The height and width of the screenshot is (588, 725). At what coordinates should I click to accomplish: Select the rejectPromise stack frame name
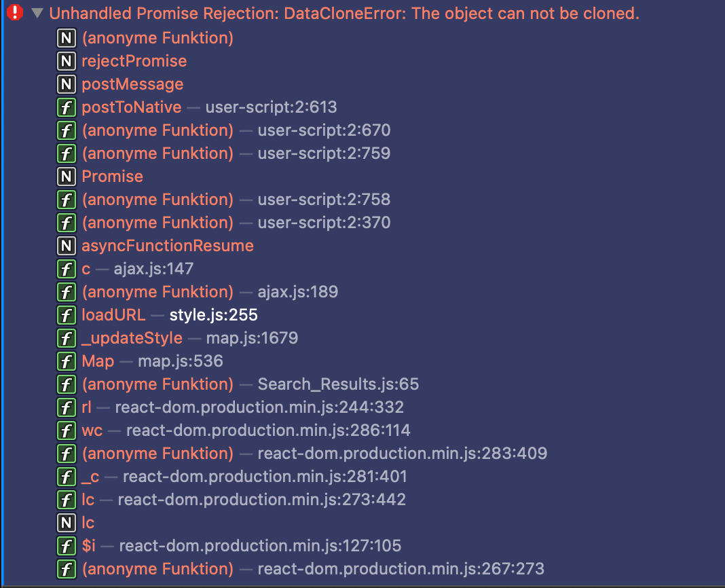(x=134, y=61)
